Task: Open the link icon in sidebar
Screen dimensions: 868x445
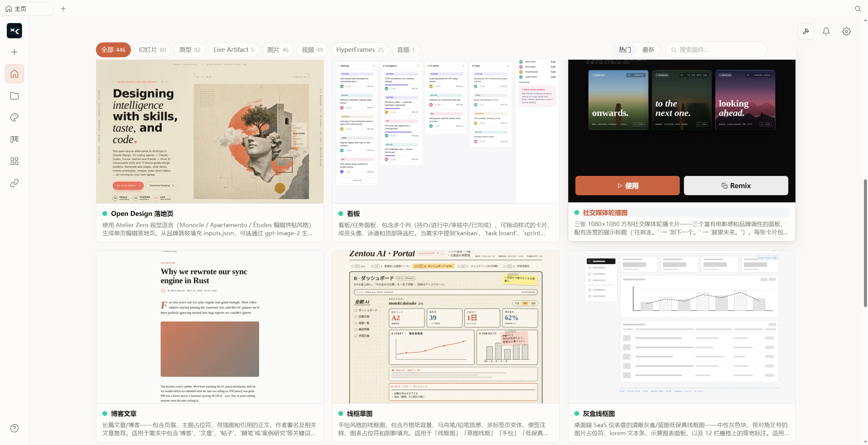Action: (14, 183)
